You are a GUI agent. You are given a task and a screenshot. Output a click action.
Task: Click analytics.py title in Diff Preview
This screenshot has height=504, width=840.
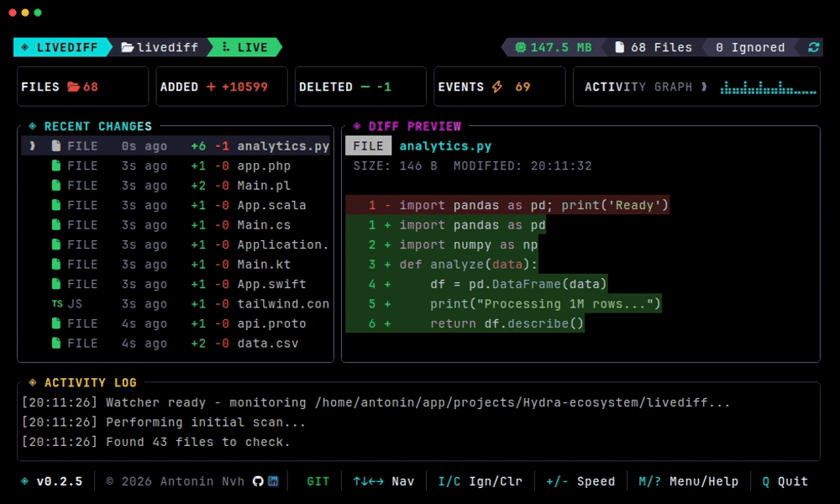pyautogui.click(x=445, y=145)
